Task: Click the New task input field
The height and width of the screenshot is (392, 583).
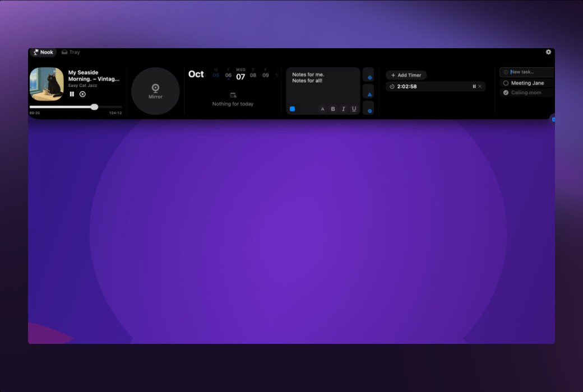Action: coord(527,72)
